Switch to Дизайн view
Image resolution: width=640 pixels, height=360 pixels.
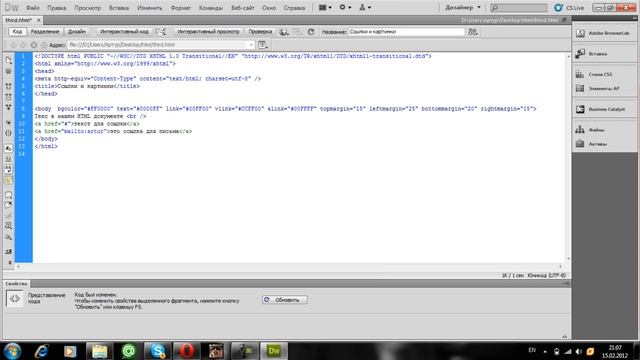tap(77, 31)
